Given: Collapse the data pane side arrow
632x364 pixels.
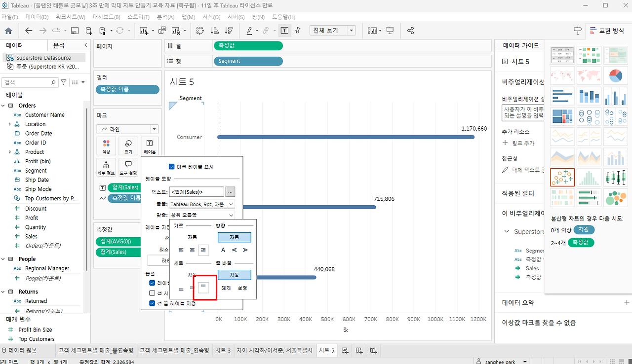Looking at the screenshot, I should [x=85, y=45].
